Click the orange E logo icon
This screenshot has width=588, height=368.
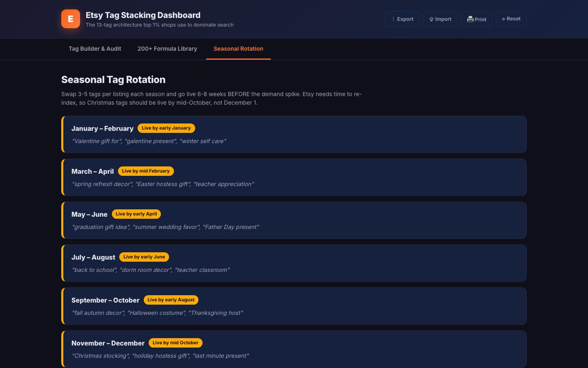click(x=71, y=19)
